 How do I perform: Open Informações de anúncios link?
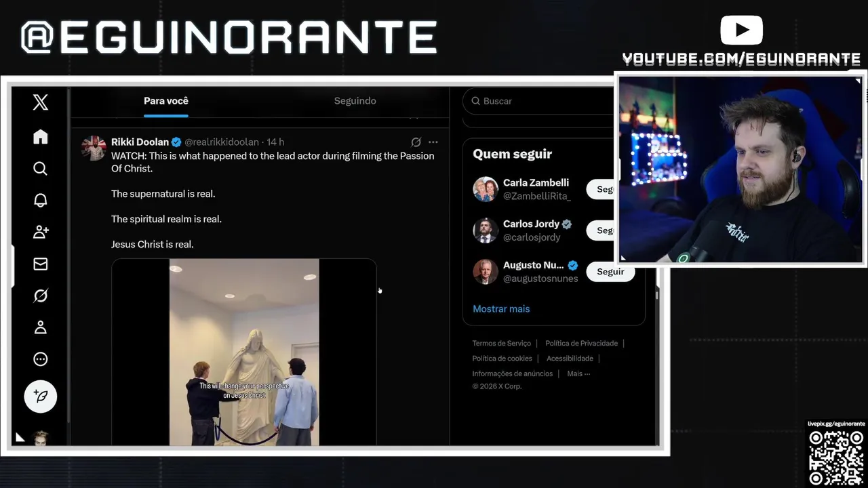point(513,373)
